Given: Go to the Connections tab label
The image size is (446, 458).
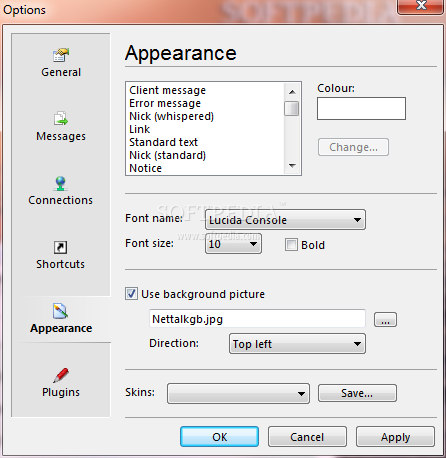Looking at the screenshot, I should pos(61,200).
